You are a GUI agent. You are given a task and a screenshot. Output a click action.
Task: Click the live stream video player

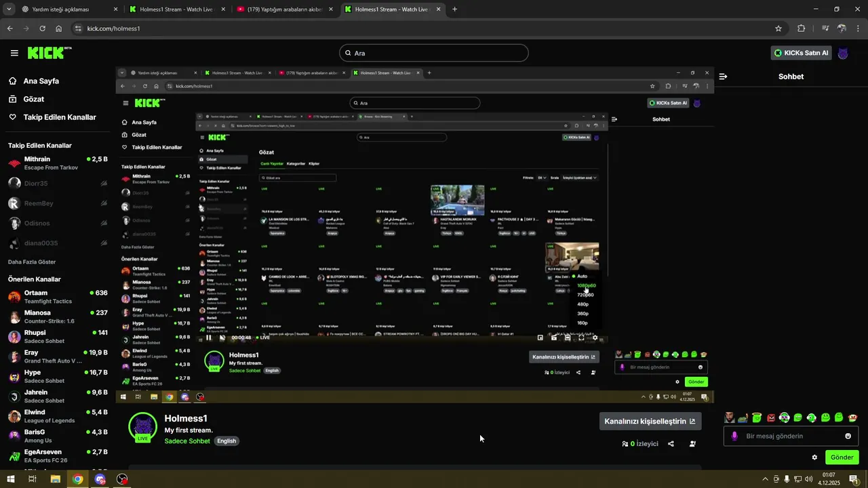click(414, 235)
